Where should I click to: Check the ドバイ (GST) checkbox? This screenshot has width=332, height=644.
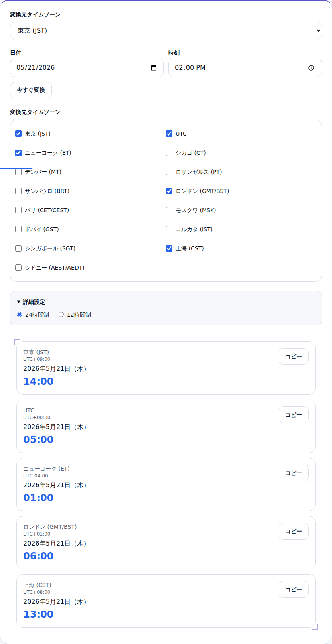pos(18,229)
